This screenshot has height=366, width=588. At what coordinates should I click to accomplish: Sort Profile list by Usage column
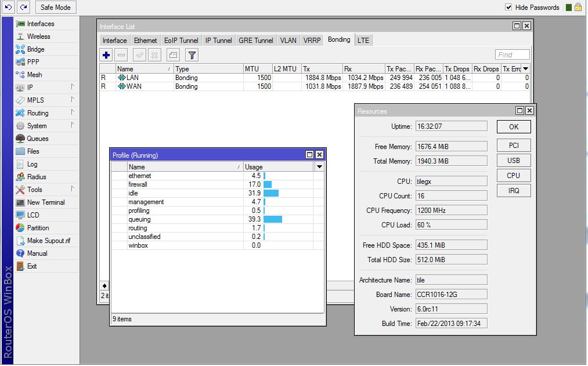(x=278, y=166)
